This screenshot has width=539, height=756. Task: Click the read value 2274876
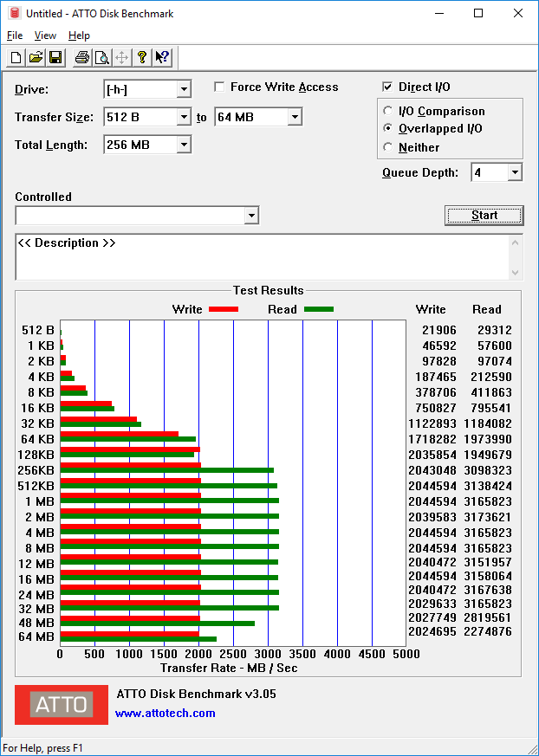point(487,631)
